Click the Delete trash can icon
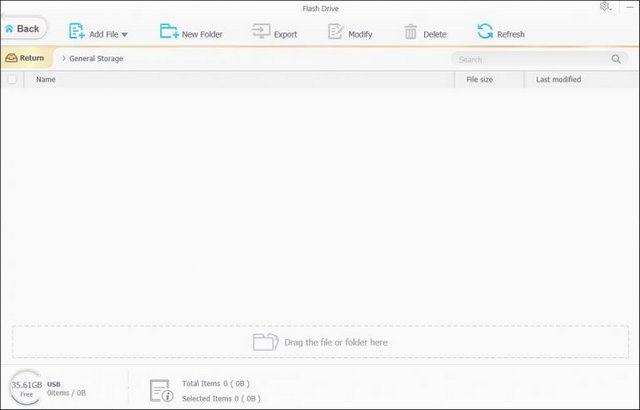Viewport: 640px width, 410px height. [410, 32]
